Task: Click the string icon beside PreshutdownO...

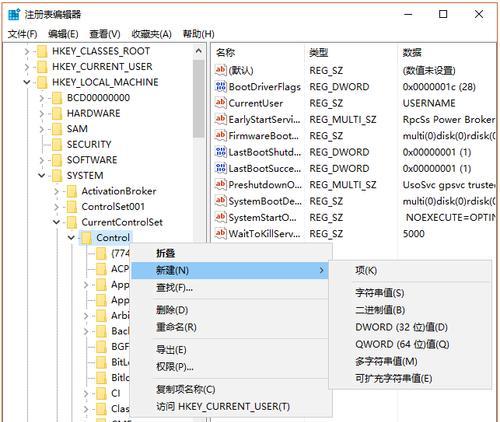Action: pos(221,185)
